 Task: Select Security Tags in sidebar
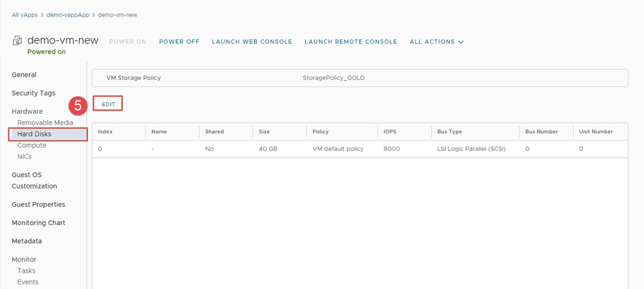[x=33, y=93]
